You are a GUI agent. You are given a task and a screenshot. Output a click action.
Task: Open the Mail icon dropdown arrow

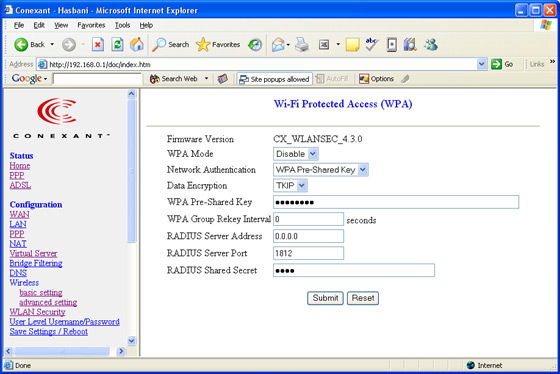coord(288,45)
